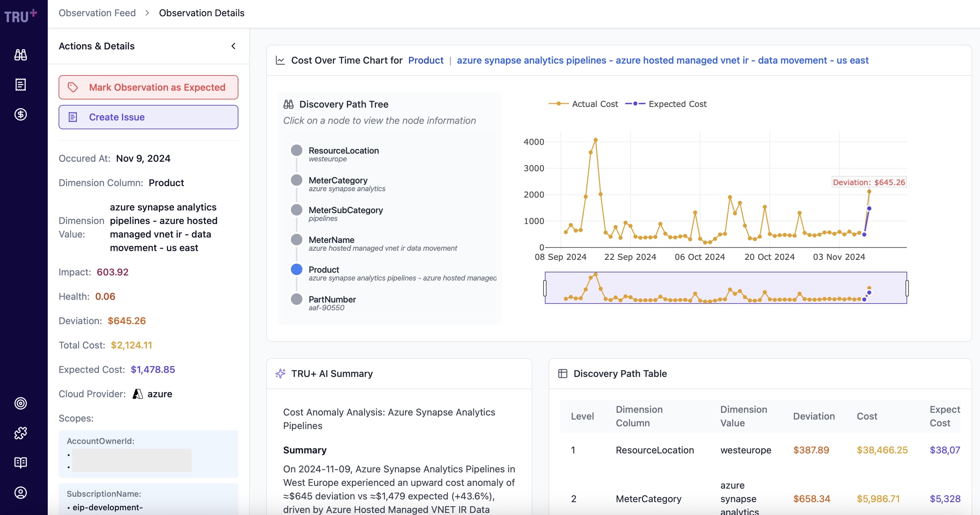Click left handle of chart range slider

pyautogui.click(x=545, y=288)
